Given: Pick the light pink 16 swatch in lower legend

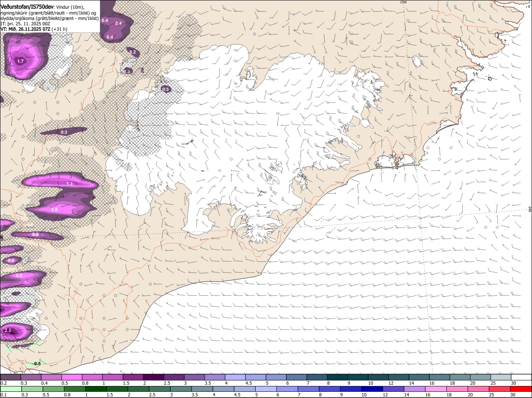Looking at the screenshot, I should pos(437,389).
